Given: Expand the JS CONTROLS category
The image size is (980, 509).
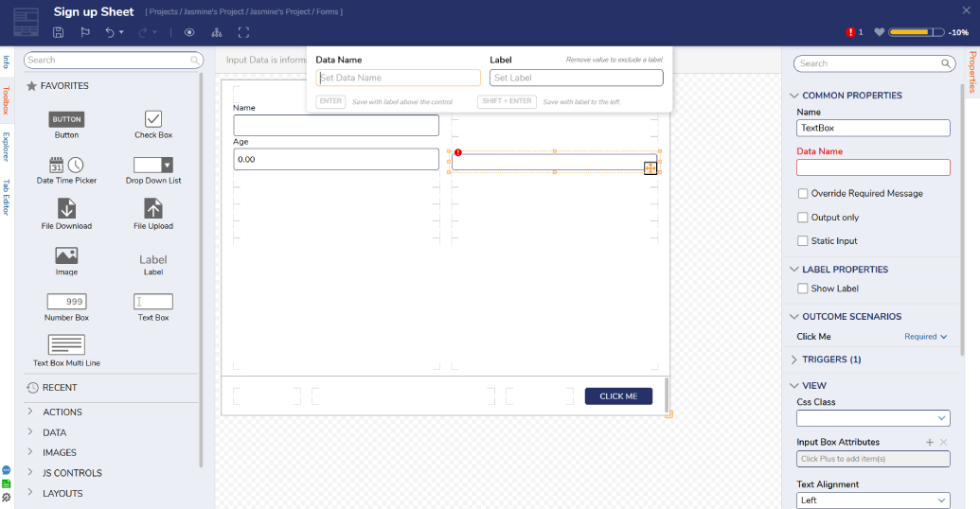Looking at the screenshot, I should coord(72,473).
